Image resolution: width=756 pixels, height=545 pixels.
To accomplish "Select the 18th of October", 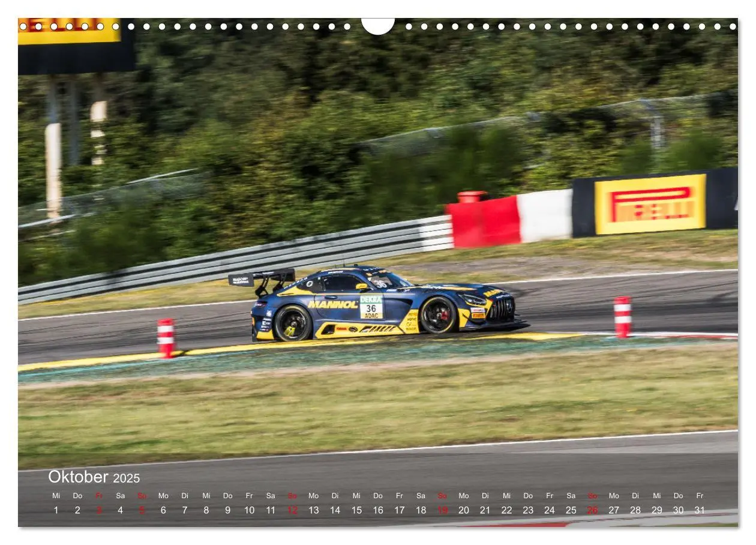I will pos(421,510).
